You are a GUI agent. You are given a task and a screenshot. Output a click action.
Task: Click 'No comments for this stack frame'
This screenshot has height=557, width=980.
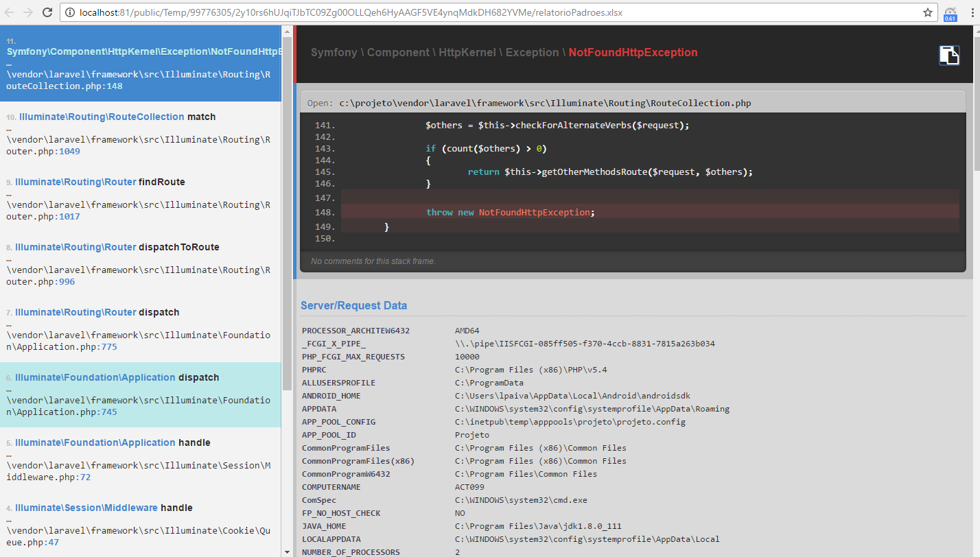[373, 261]
